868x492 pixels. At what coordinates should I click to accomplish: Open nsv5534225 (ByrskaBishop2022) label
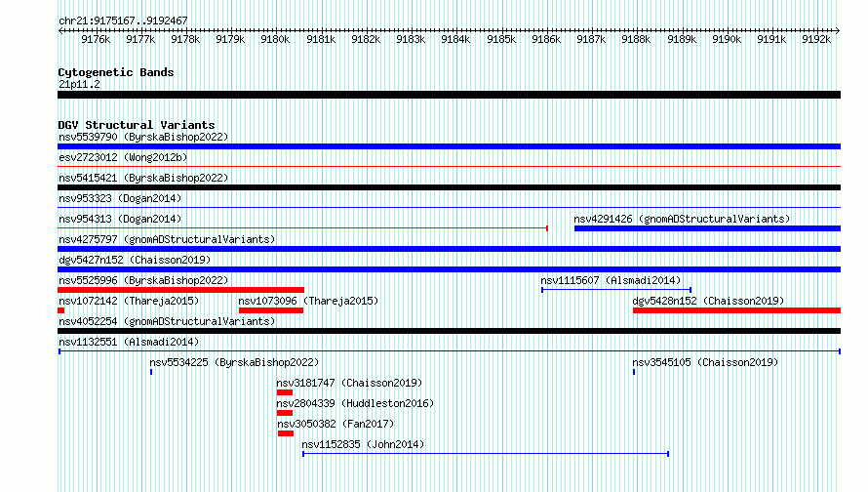click(234, 362)
